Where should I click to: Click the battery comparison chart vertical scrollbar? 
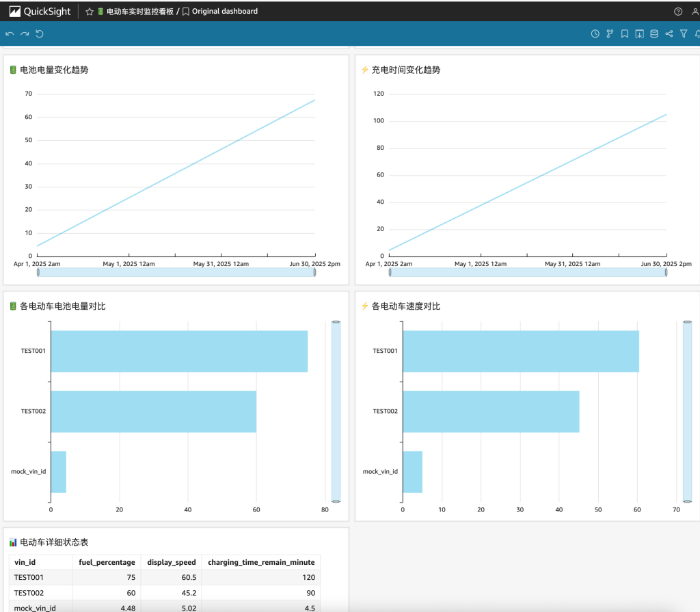[336, 412]
